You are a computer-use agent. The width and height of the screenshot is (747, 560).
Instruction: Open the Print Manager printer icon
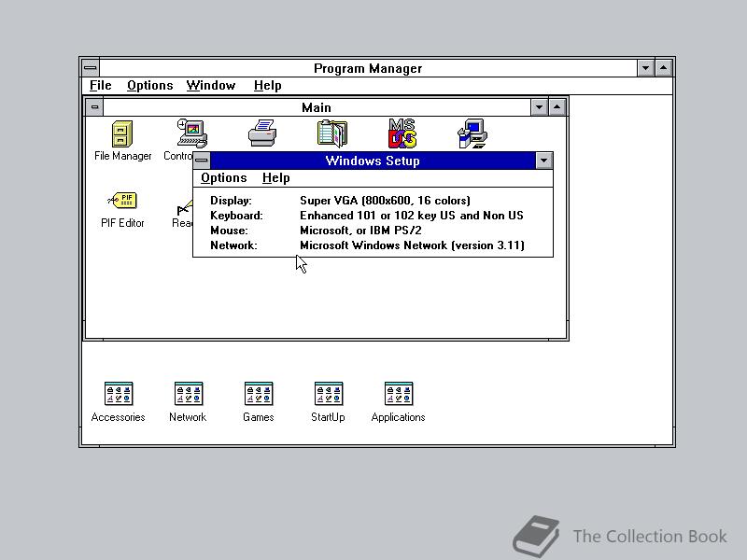(262, 133)
